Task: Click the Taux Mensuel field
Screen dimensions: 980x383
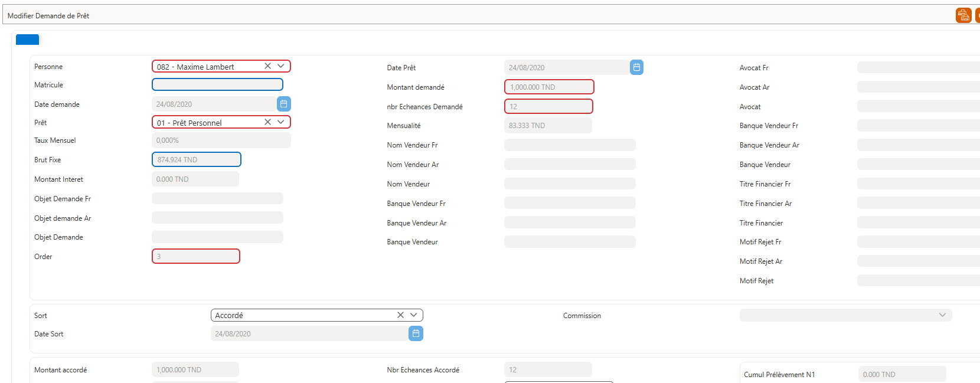Action: point(221,140)
